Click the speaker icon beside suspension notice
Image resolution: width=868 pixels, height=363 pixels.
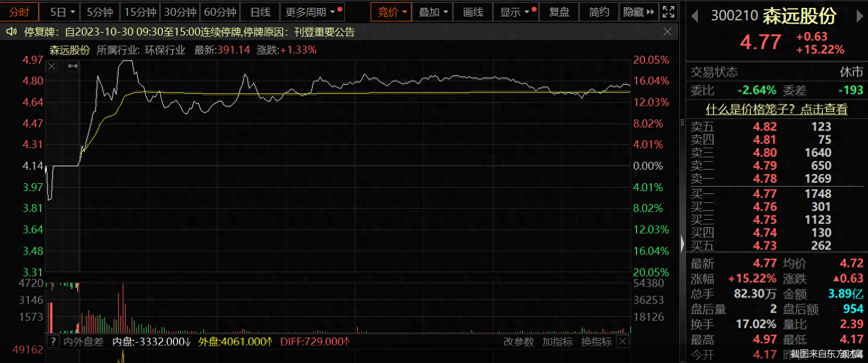pyautogui.click(x=11, y=32)
